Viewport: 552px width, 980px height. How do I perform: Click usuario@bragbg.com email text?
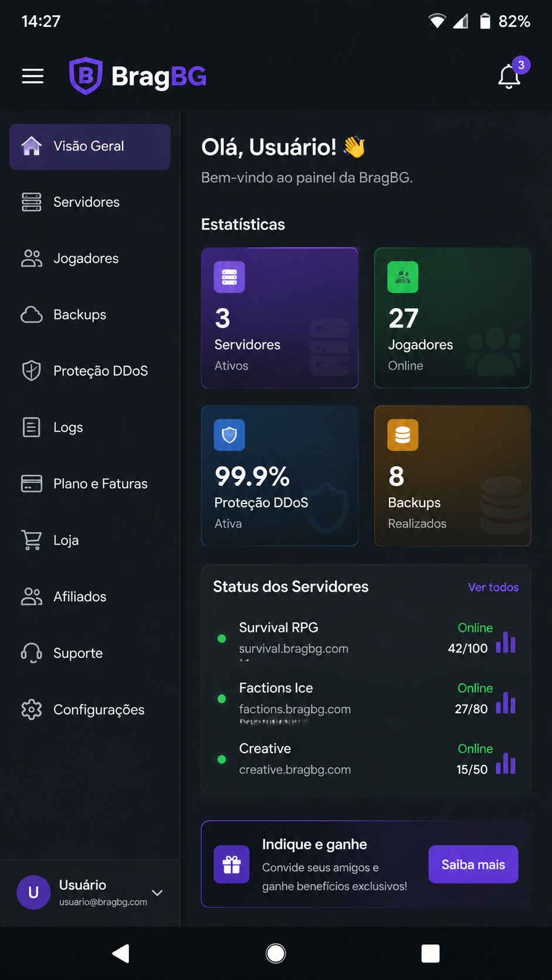(x=103, y=902)
